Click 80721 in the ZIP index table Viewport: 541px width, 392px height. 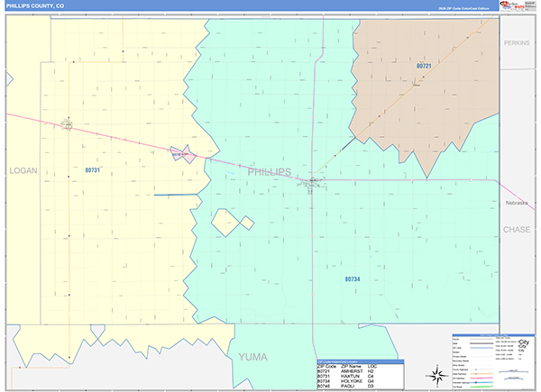tap(324, 371)
